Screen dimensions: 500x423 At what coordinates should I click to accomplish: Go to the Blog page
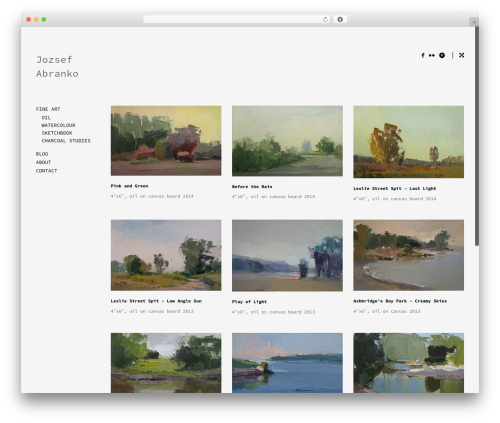click(42, 154)
